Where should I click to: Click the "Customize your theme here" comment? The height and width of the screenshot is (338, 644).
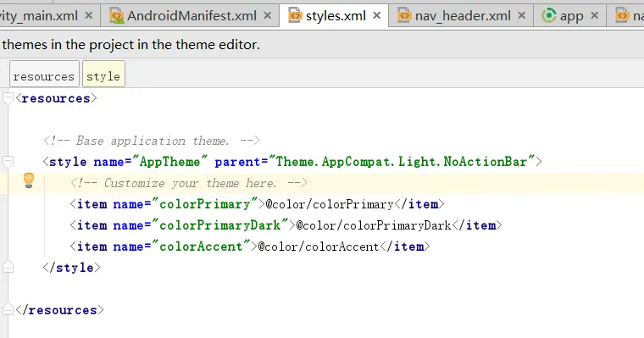click(189, 183)
